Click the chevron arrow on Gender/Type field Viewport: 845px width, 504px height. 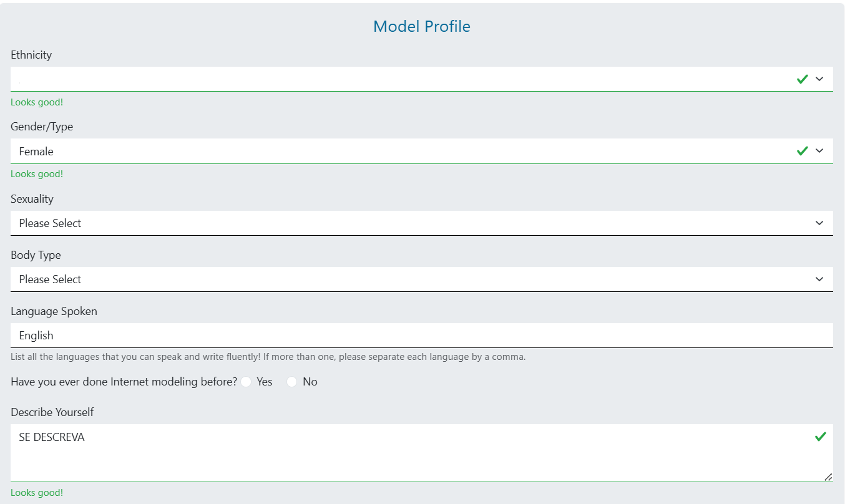pyautogui.click(x=819, y=151)
